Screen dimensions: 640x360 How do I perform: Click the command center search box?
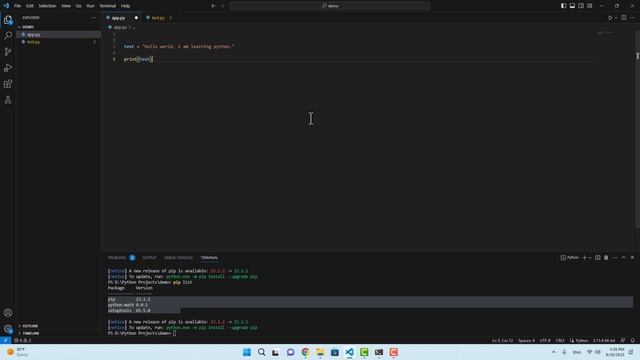[x=330, y=6]
